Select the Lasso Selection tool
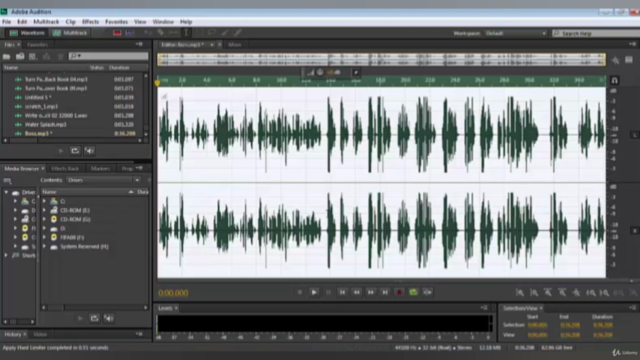Viewport: 640px width, 360px height. pyautogui.click(x=212, y=33)
